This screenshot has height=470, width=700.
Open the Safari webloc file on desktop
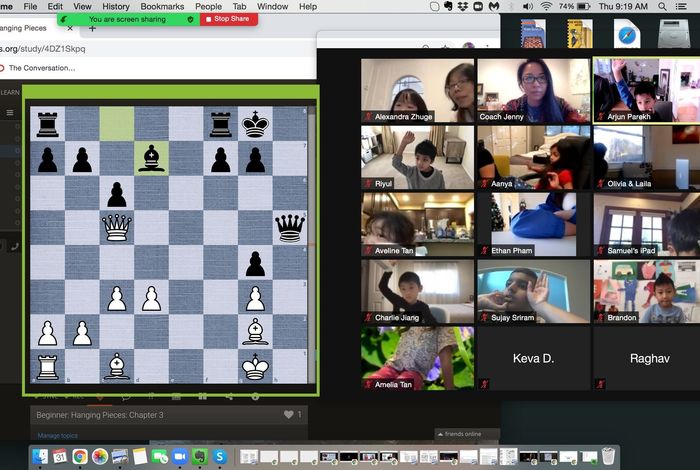627,33
